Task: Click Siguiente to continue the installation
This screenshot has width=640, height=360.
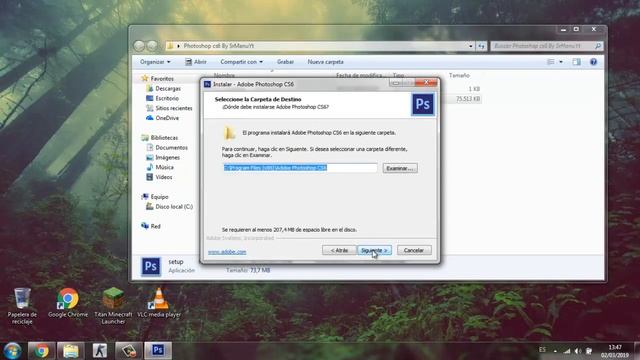Action: (x=374, y=250)
